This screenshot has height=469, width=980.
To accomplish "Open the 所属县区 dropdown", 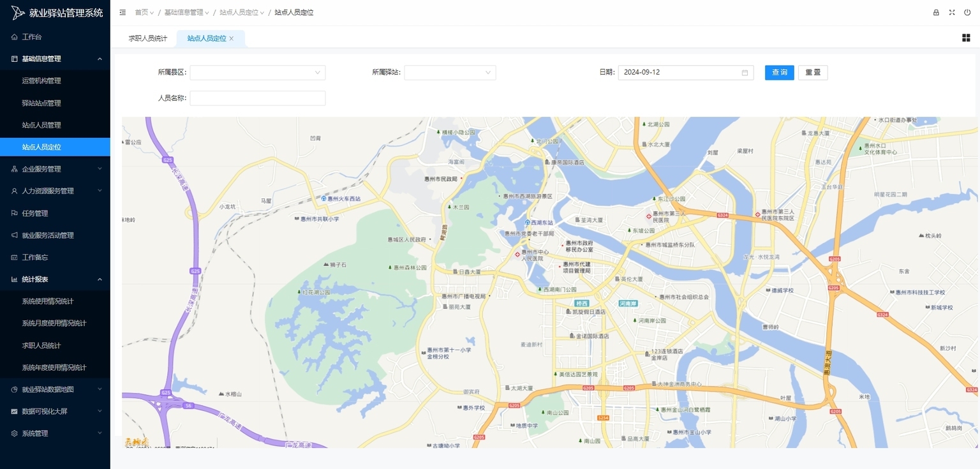I will coord(258,73).
